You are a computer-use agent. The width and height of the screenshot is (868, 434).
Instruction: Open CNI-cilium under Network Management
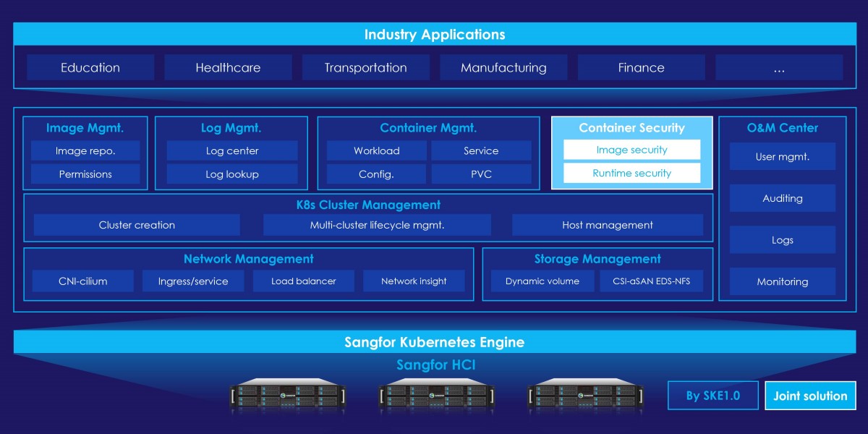[x=83, y=281]
